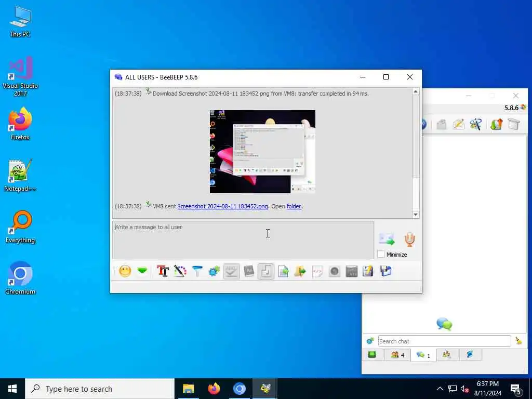This screenshot has width=532, height=399.
Task: Open the chat font selector (red T icon)
Action: [163, 271]
